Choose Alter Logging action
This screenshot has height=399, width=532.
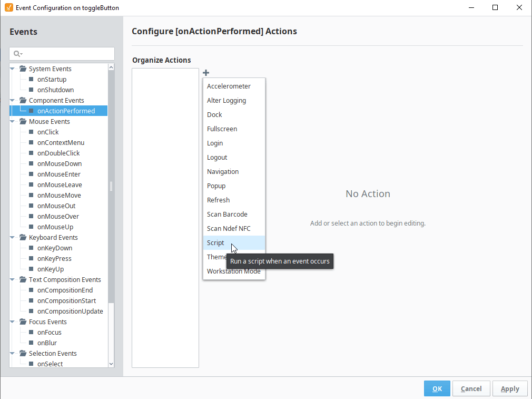234,101
